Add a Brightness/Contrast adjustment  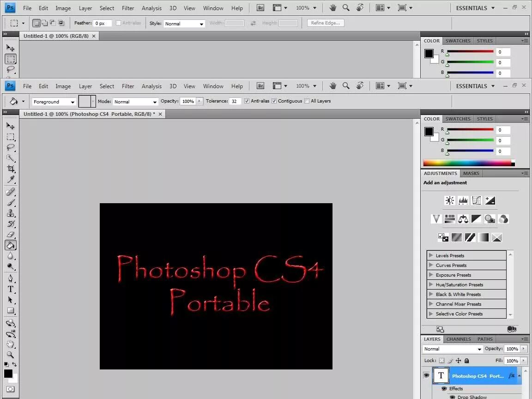(x=449, y=200)
